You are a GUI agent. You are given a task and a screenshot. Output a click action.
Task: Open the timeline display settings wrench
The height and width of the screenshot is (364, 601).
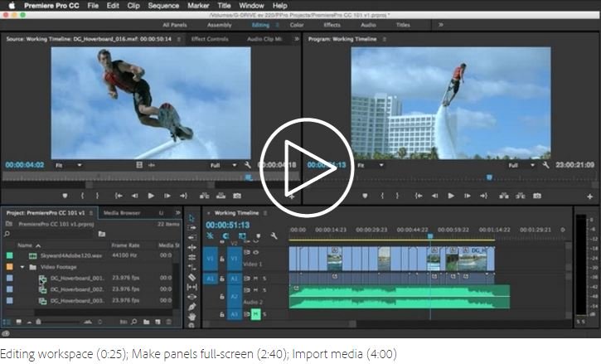[x=274, y=235]
